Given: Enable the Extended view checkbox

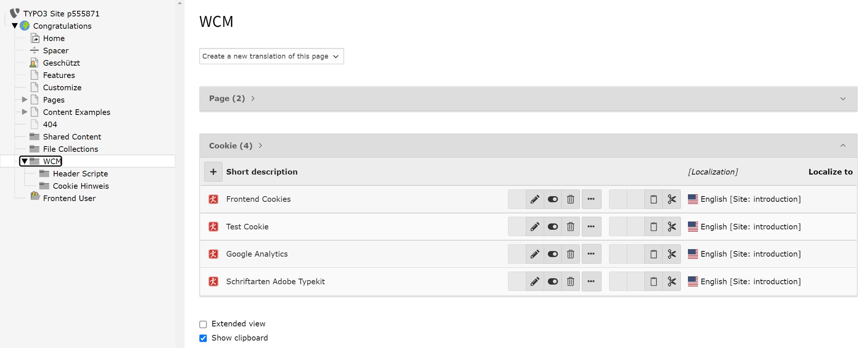Looking at the screenshot, I should tap(203, 324).
